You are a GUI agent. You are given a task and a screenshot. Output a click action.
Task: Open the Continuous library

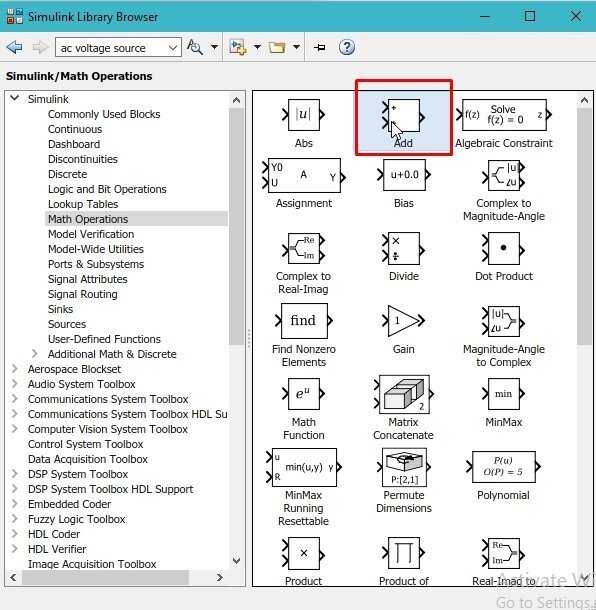point(75,129)
